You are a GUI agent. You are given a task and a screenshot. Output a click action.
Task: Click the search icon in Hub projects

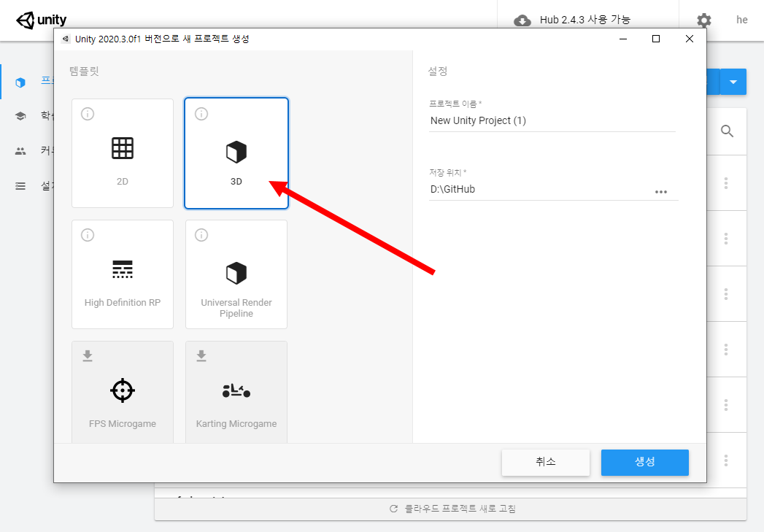click(727, 131)
